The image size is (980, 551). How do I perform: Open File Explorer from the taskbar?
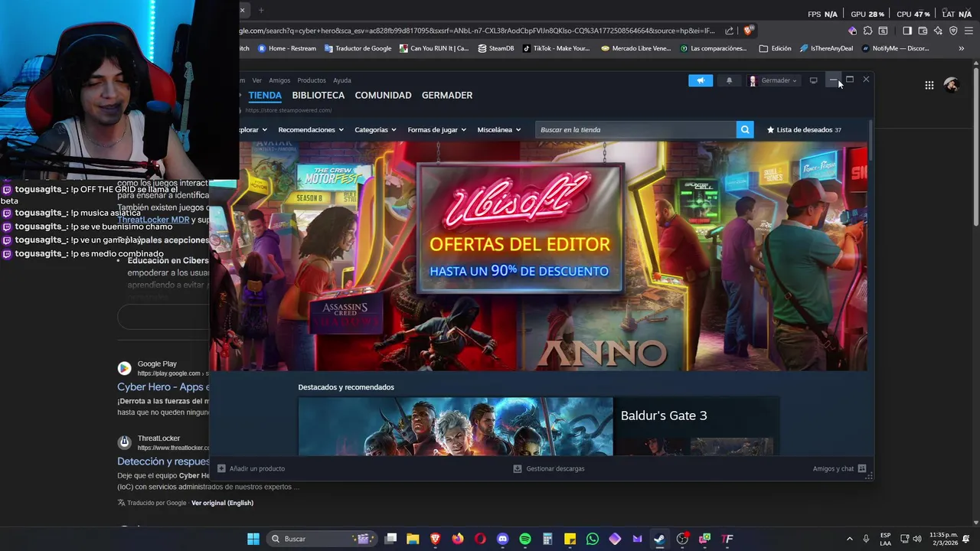413,539
